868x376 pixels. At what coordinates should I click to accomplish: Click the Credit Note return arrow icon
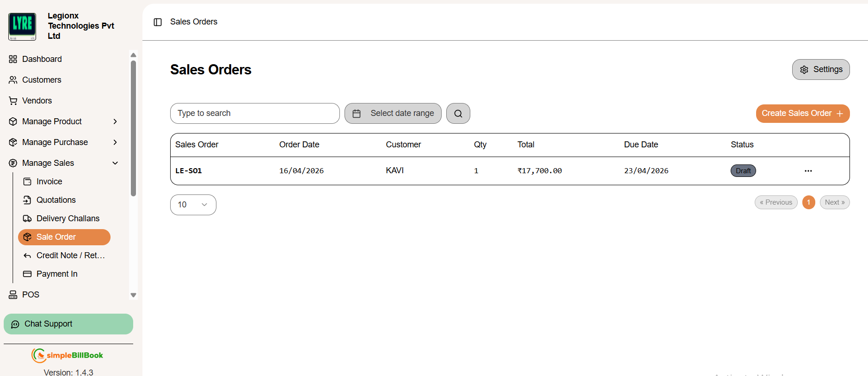27,255
